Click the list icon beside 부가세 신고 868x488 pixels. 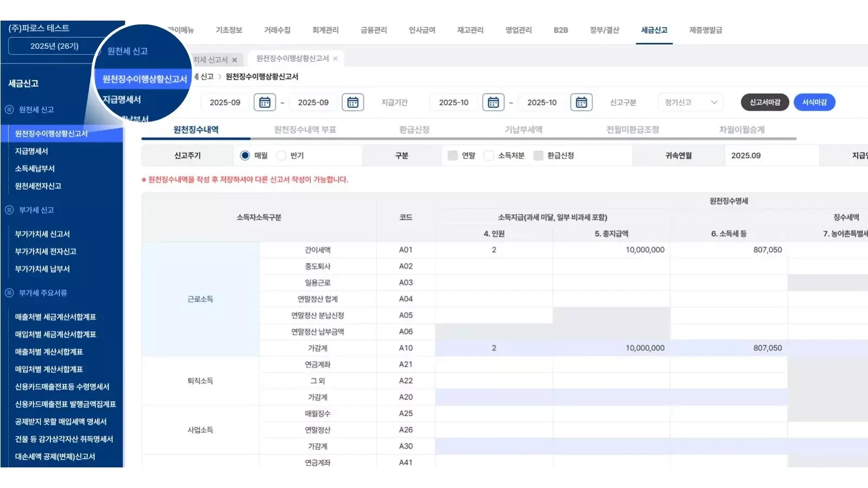click(x=9, y=210)
